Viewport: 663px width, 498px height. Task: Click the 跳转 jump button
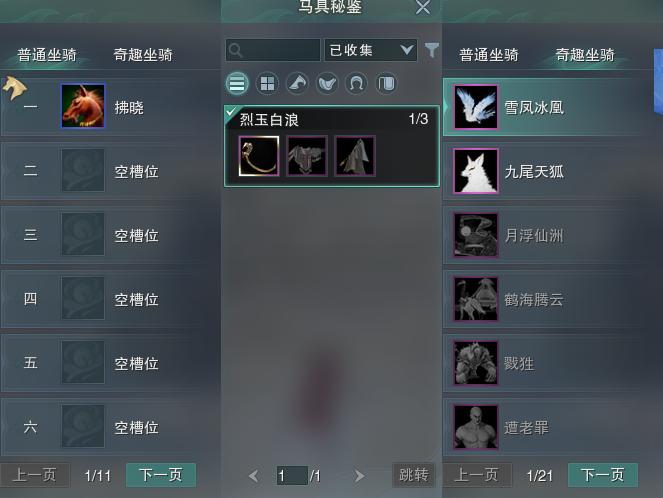coord(414,475)
